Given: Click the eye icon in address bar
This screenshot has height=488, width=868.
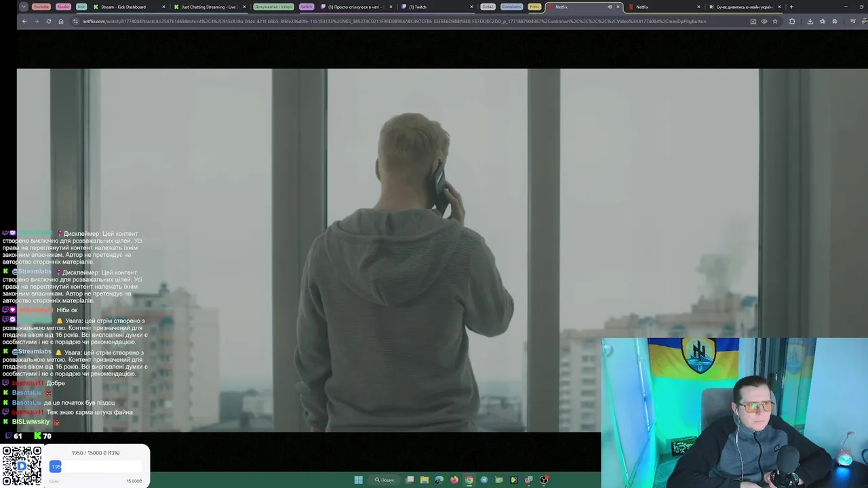Looking at the screenshot, I should (764, 21).
